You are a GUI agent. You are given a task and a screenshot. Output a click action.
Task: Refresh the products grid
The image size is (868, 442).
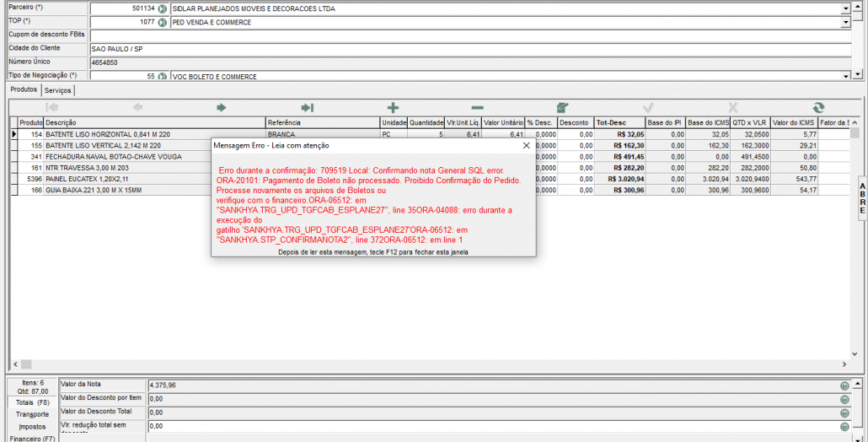[817, 107]
